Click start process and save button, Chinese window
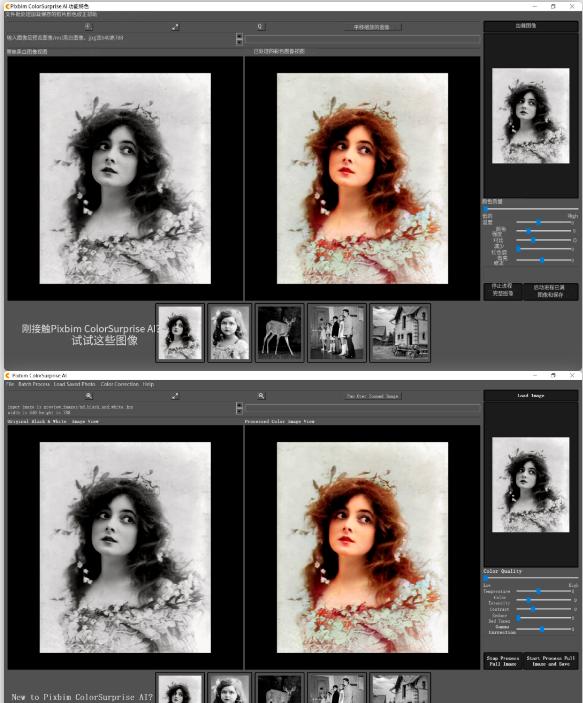The width and height of the screenshot is (583, 703). click(551, 291)
